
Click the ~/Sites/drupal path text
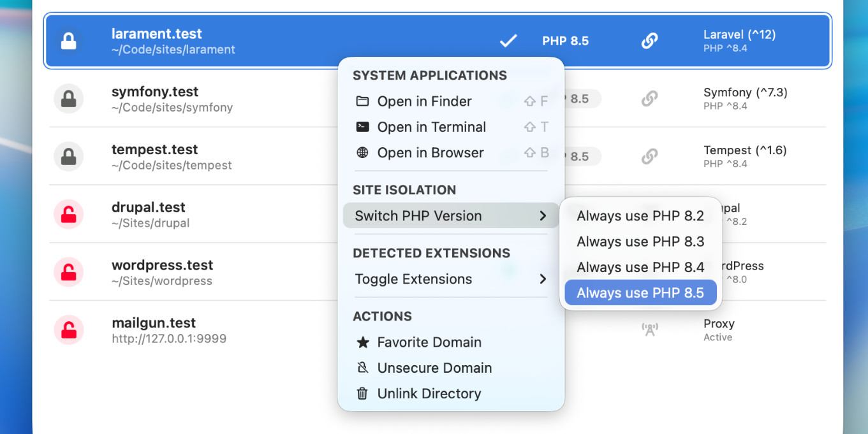(151, 224)
